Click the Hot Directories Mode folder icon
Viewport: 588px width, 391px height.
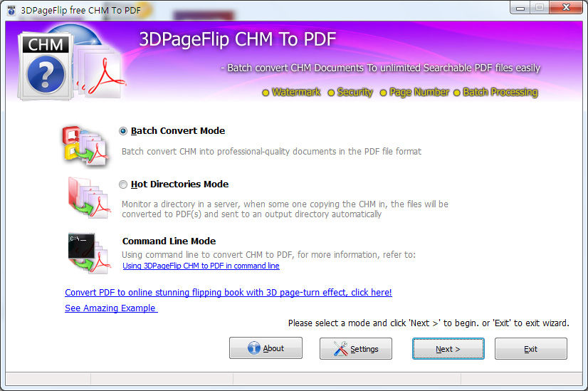(89, 197)
